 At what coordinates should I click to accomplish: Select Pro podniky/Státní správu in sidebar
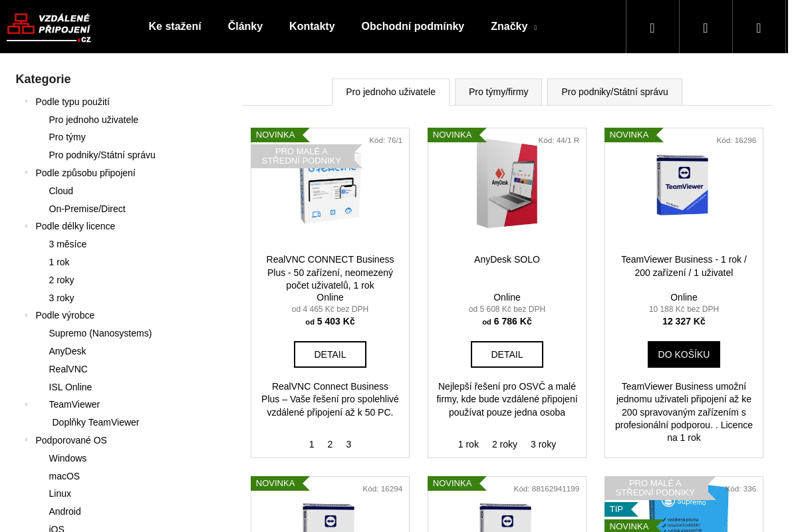[102, 155]
